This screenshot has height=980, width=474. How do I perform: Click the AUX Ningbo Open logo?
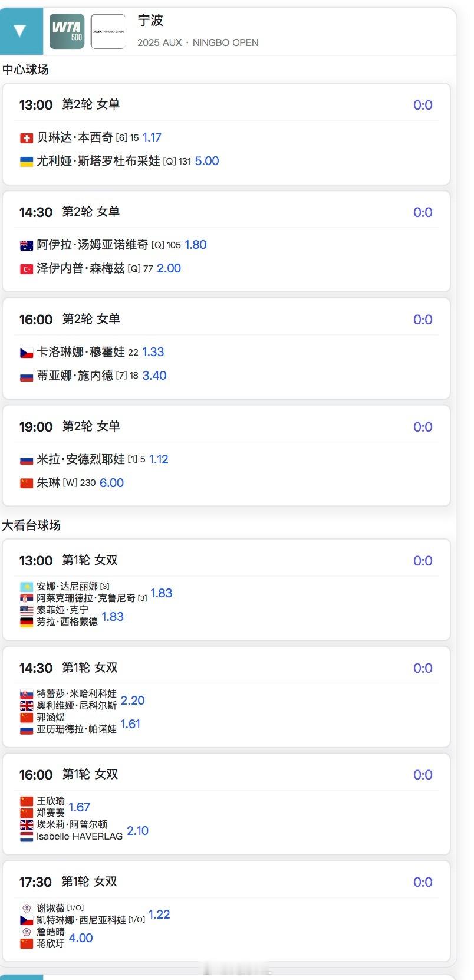(x=108, y=31)
